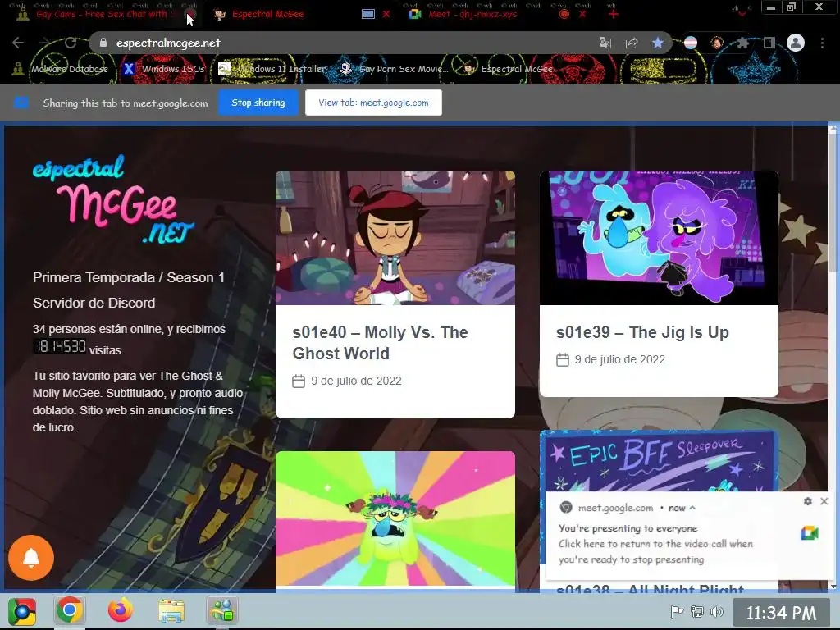Click the 1814530 visit counter
The width and height of the screenshot is (840, 630).
[x=60, y=347]
